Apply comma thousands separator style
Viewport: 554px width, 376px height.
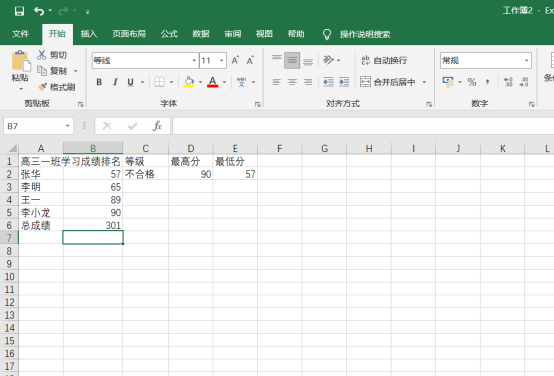[488, 82]
